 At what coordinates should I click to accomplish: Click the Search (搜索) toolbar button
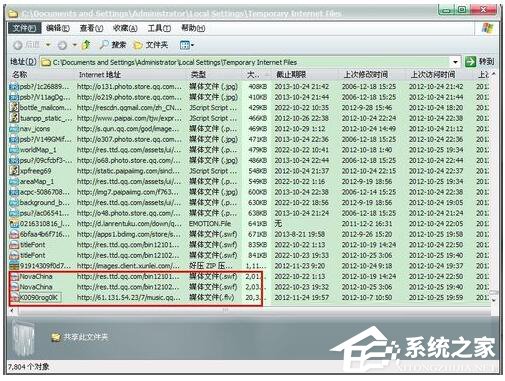[113, 45]
